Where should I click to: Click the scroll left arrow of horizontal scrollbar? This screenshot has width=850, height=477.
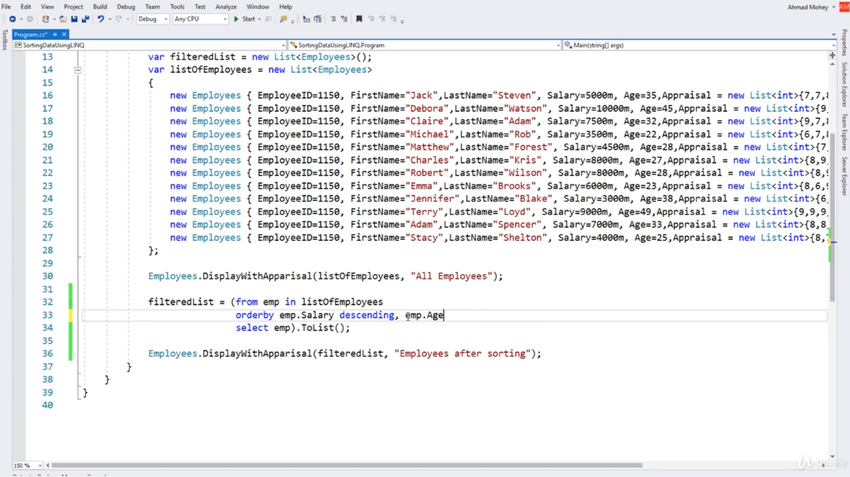(x=48, y=465)
